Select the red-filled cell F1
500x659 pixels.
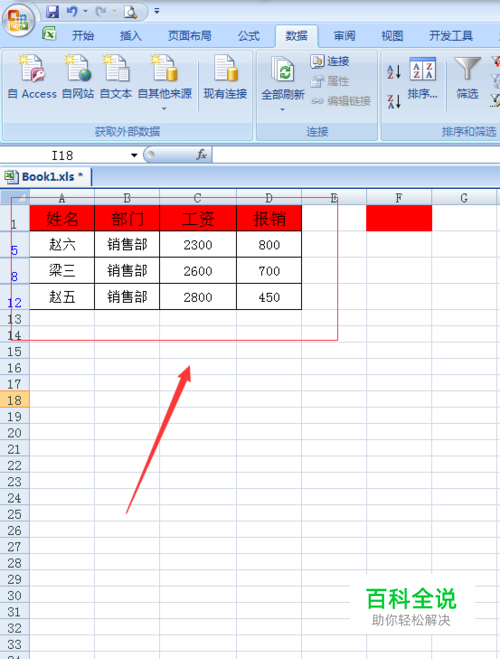click(x=399, y=218)
